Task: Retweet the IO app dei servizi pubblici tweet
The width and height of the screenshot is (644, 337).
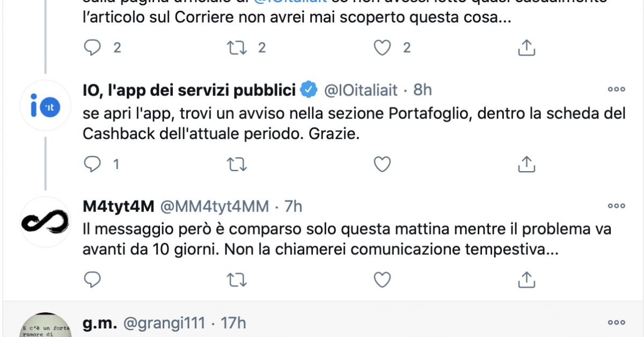Action: click(x=237, y=164)
